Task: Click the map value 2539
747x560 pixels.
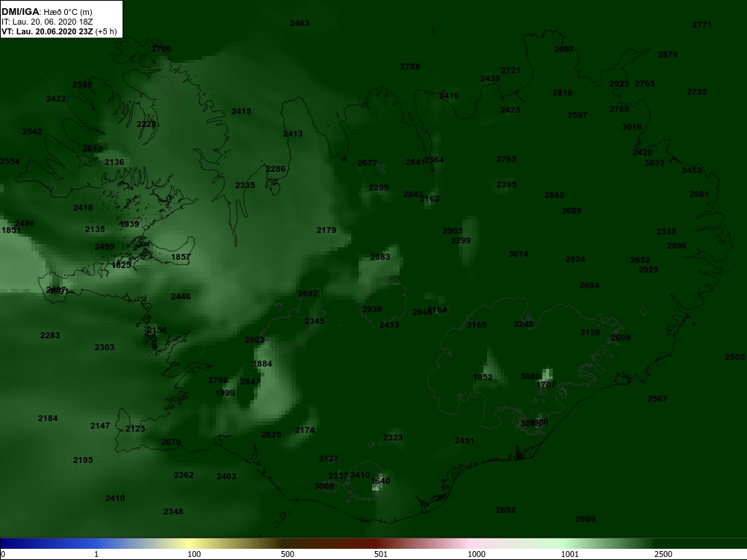Action: pyautogui.click(x=82, y=85)
